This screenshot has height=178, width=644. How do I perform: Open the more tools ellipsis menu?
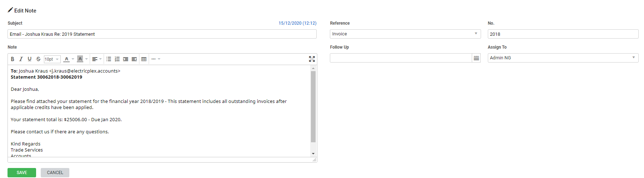click(x=153, y=59)
